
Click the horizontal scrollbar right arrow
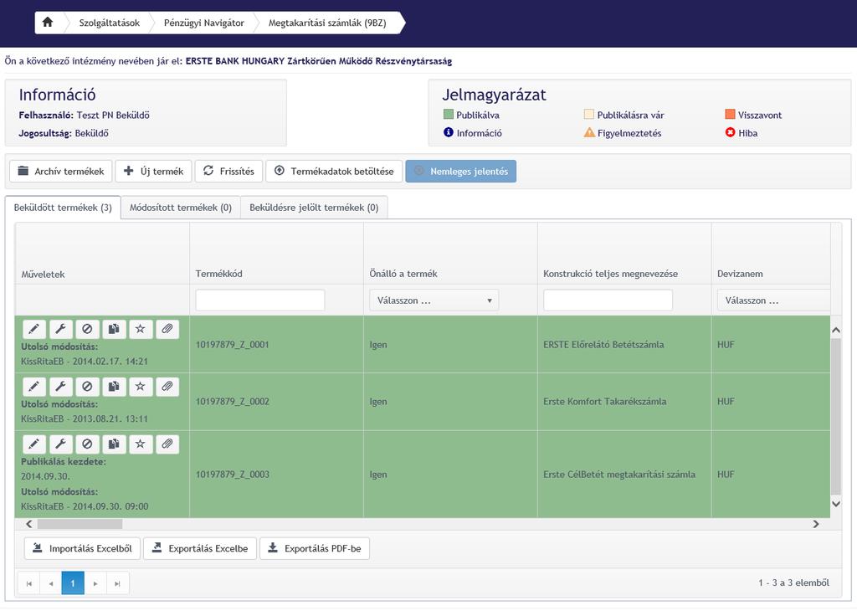[x=816, y=524]
